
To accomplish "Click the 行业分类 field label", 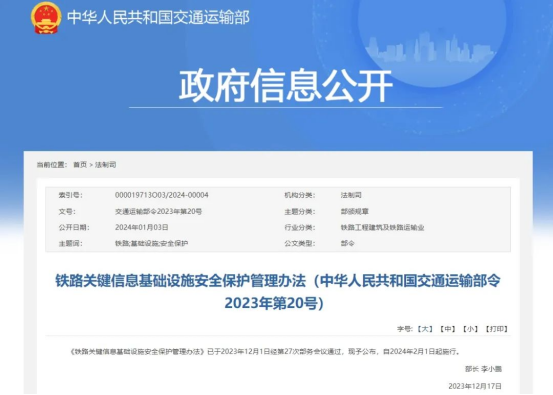I will point(300,227).
